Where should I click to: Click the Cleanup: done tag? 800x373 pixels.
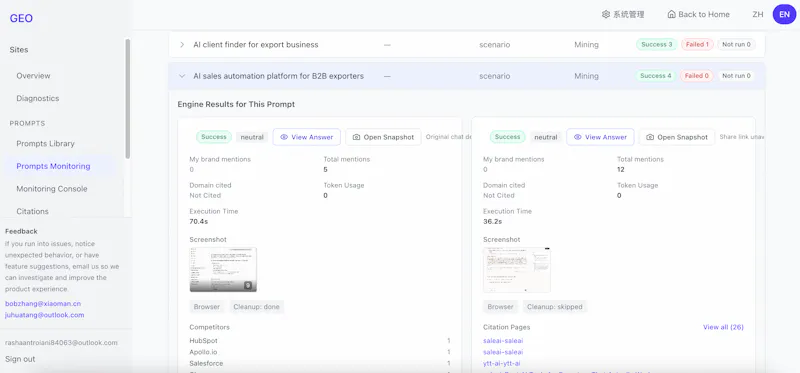click(x=257, y=307)
